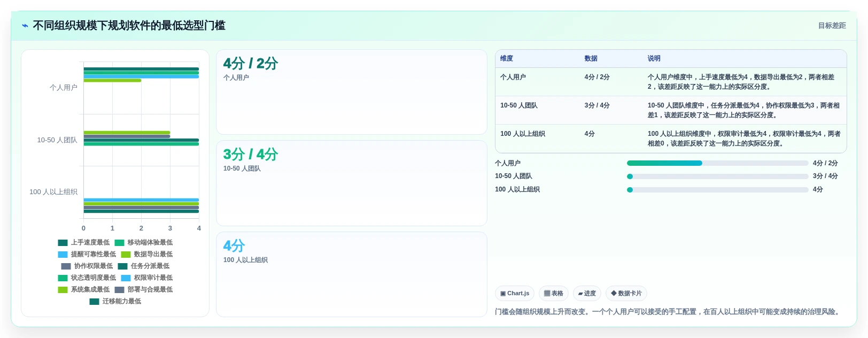The width and height of the screenshot is (868, 338).
Task: Click the 10-50 人团队 chart axis label
Action: pos(57,140)
